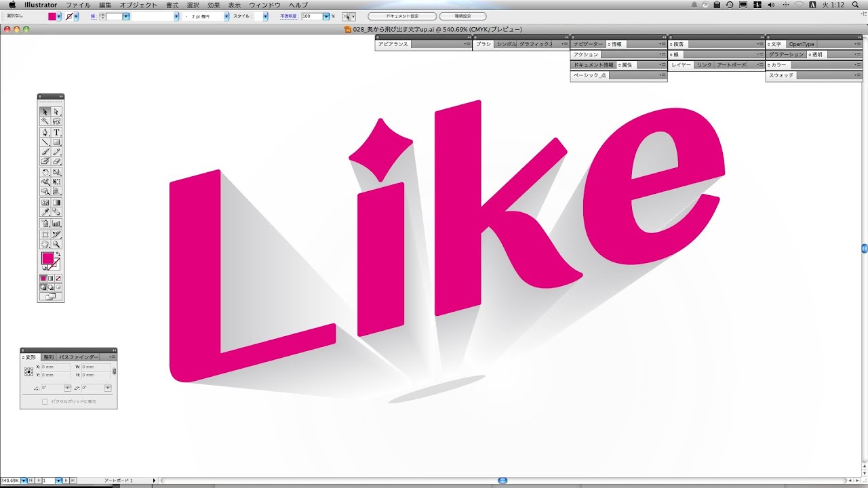Screen dimensions: 868x488
Task: Click the horizontal scrollbar thumb at bottom
Action: point(502,481)
